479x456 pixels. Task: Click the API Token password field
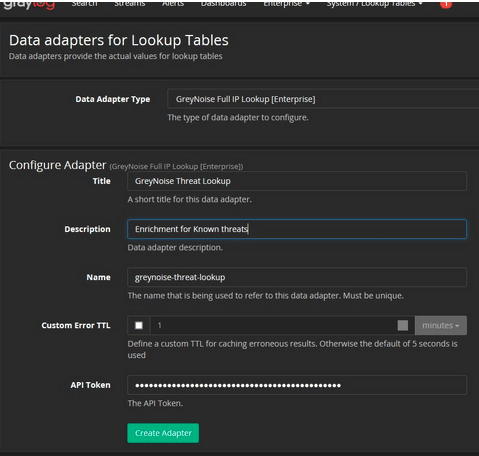pyautogui.click(x=297, y=385)
